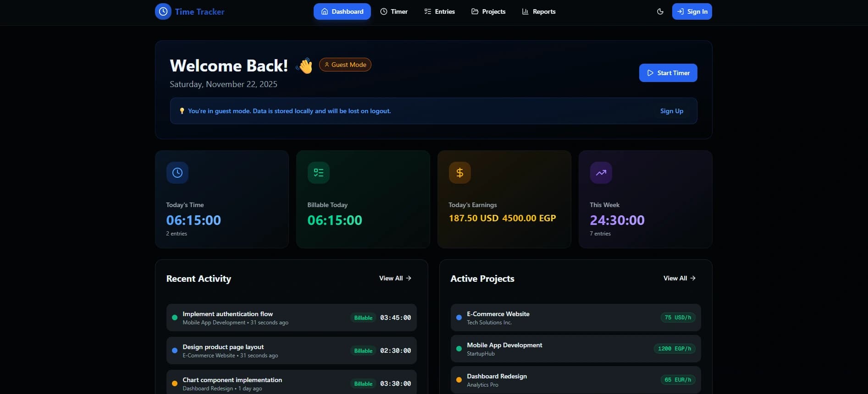Screen dimensions: 868x394
Task: Click the Sign In button
Action: click(692, 11)
